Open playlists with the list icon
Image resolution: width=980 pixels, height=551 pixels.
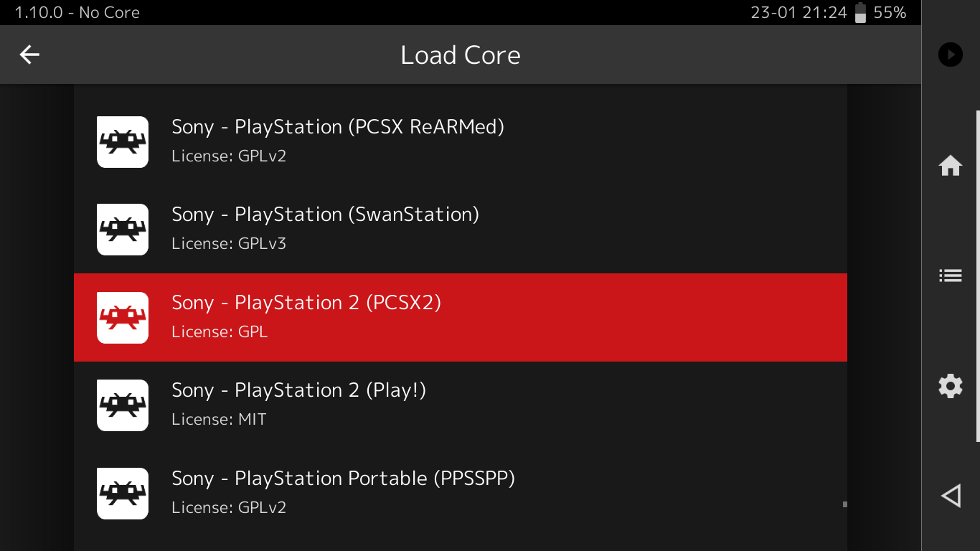(950, 275)
